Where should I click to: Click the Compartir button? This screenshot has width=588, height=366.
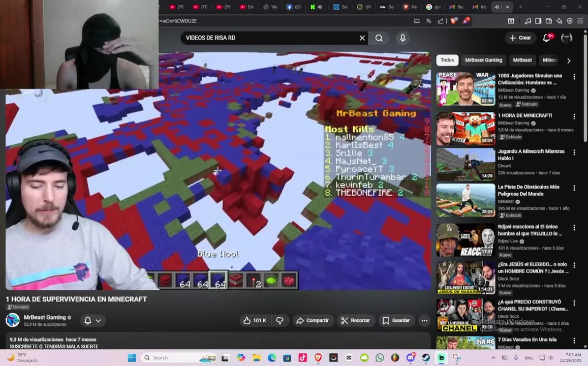[313, 321]
